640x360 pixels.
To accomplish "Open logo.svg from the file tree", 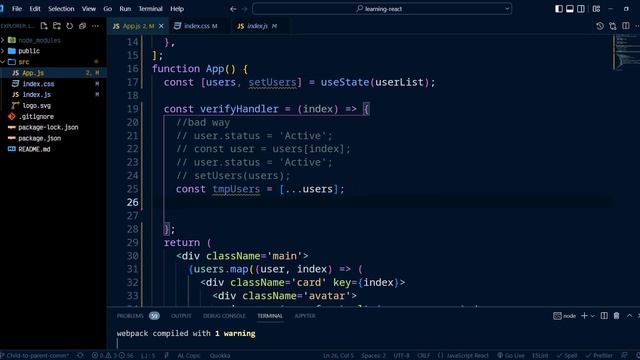I will click(53, 105).
